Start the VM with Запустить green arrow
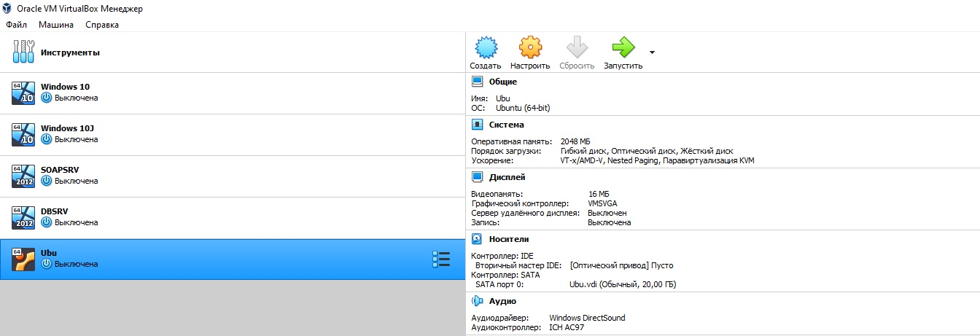 tap(623, 47)
